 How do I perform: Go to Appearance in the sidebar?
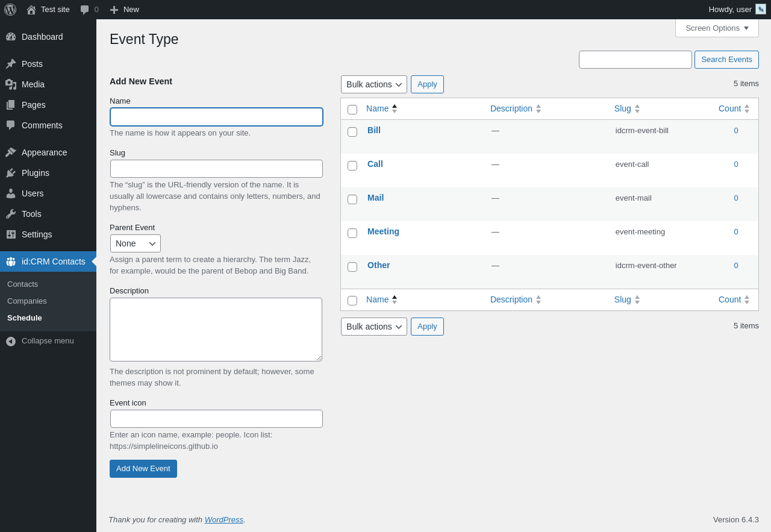(44, 152)
